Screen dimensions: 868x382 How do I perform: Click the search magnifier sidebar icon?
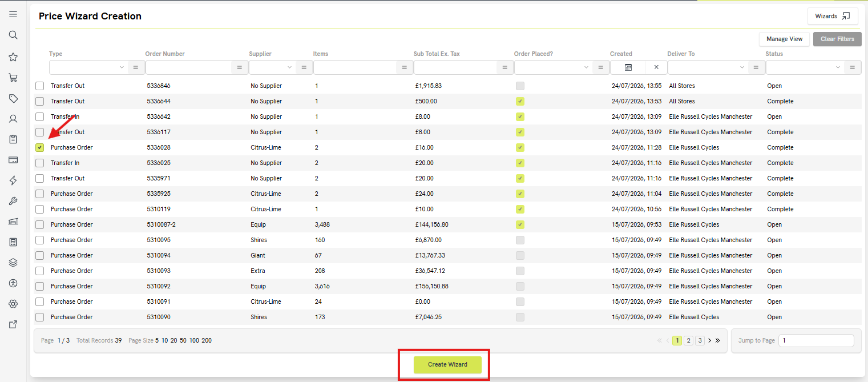[x=13, y=35]
